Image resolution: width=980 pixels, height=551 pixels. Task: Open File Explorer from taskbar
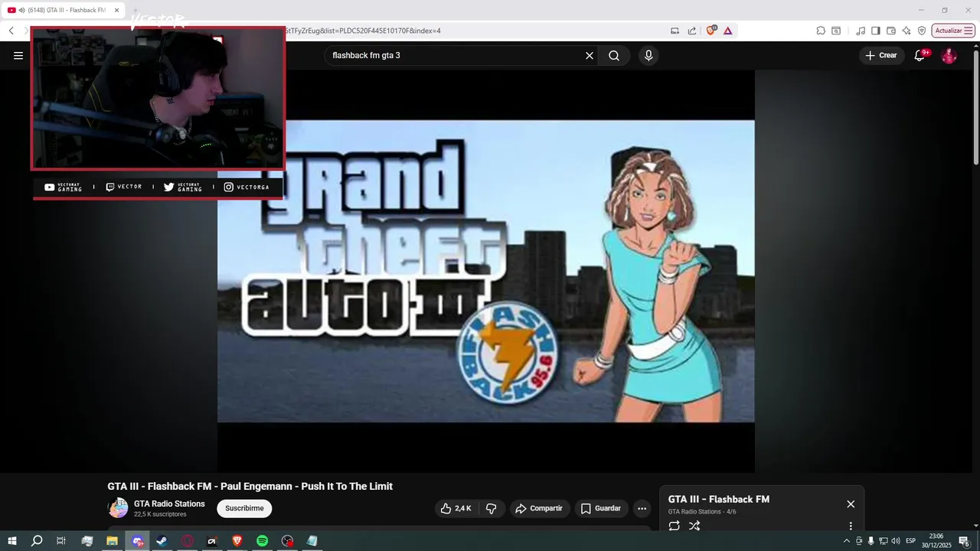coord(112,541)
